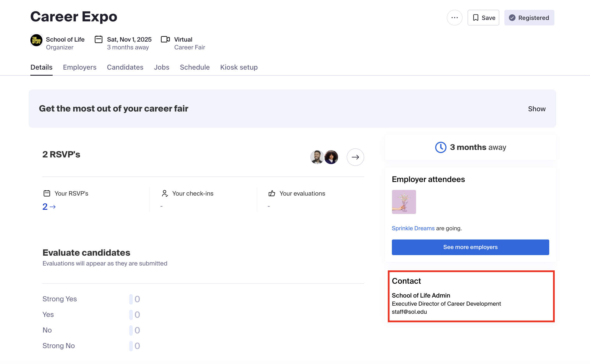Show the career fair tips banner

537,109
